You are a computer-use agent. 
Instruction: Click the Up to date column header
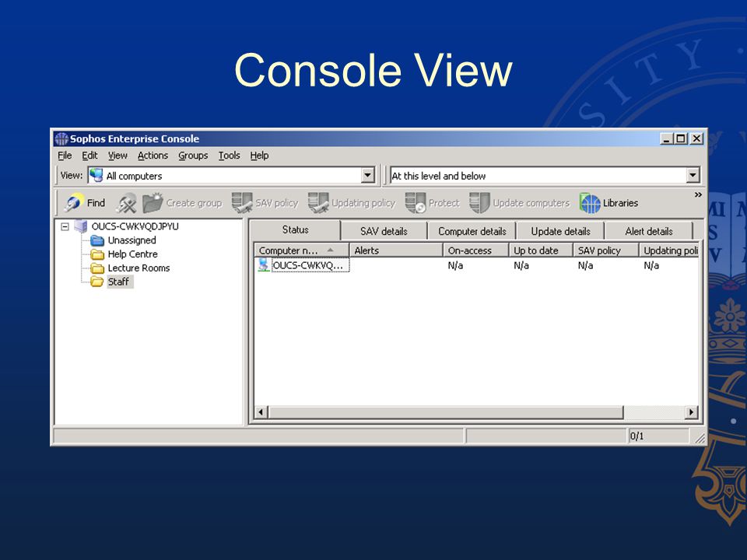542,250
